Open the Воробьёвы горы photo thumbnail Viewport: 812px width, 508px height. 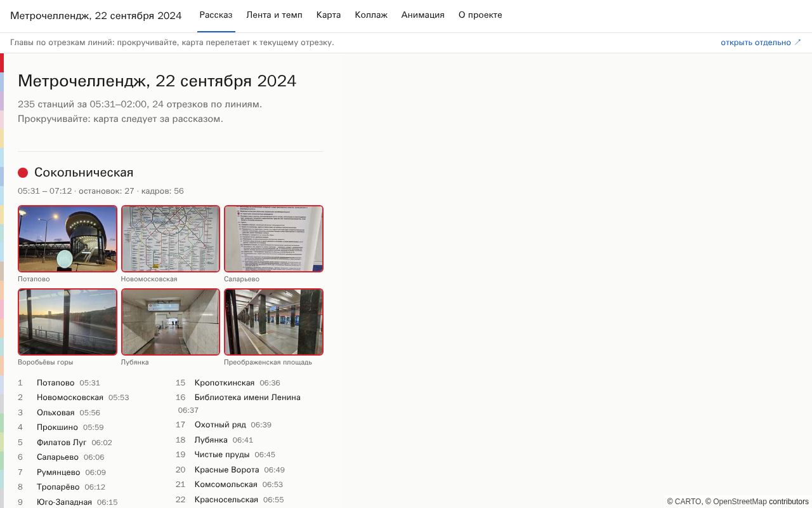tap(67, 322)
